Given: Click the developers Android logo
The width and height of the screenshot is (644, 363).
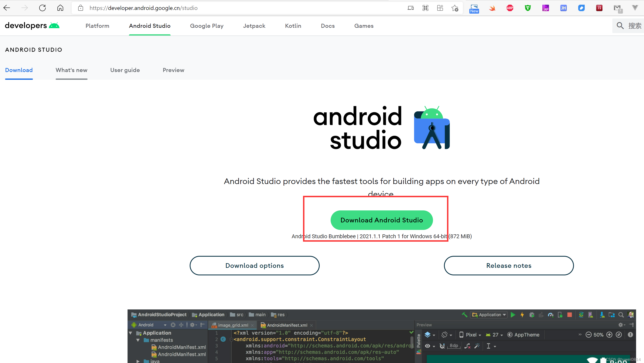Looking at the screenshot, I should coord(32,26).
